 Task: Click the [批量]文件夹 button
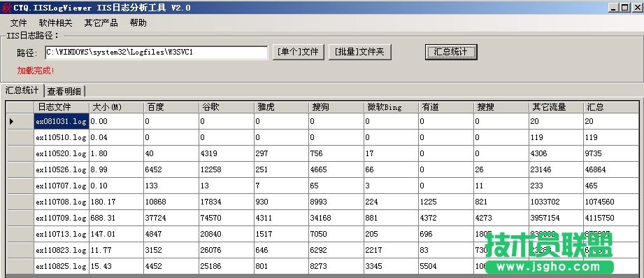pos(359,53)
